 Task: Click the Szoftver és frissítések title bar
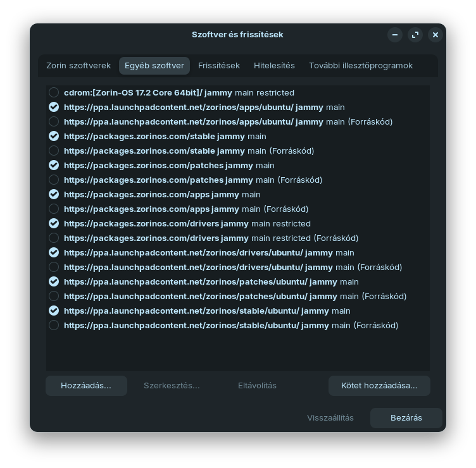(x=237, y=35)
